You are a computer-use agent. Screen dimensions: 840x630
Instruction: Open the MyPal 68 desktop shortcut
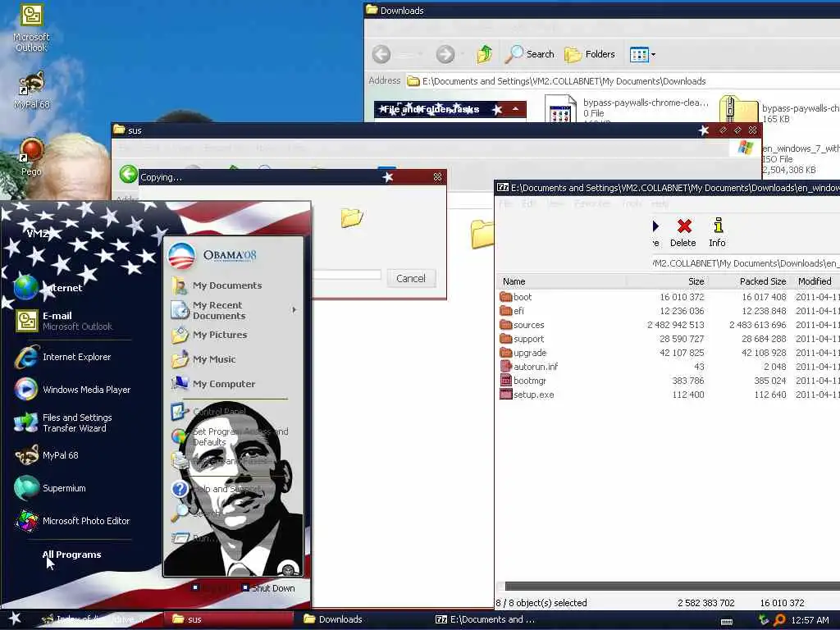(x=32, y=89)
